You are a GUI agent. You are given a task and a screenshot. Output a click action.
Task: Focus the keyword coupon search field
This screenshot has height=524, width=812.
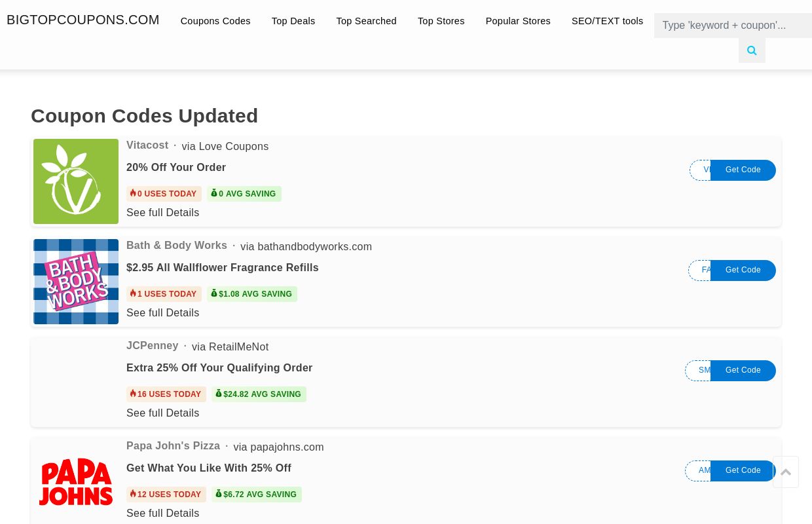point(733,26)
